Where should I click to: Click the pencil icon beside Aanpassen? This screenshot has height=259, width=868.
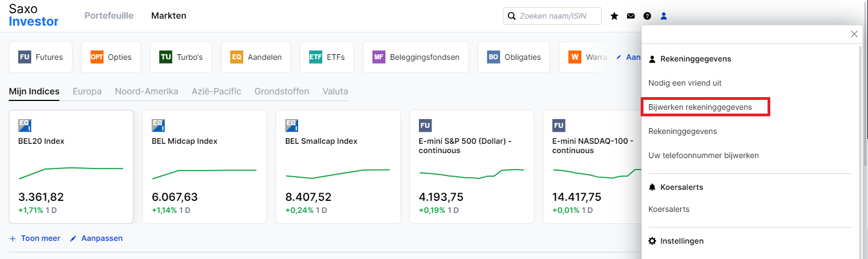click(x=73, y=239)
